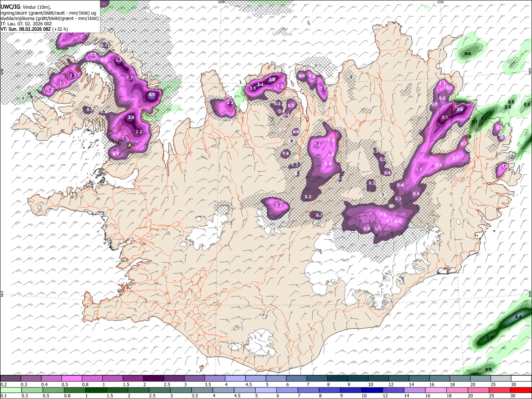Viewport: 532px width, 399px height.
Task: Pick the bottom-row green swatch between 0.5 and 0.8
Action: tap(53, 390)
